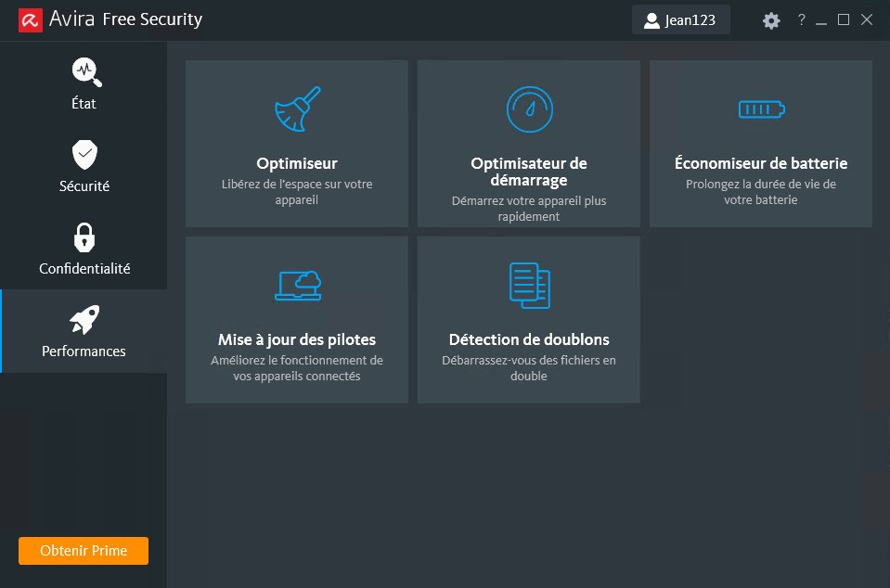Click 'Débarrassez-vous des fichiers en double' text
The height and width of the screenshot is (588, 890).
pos(529,368)
